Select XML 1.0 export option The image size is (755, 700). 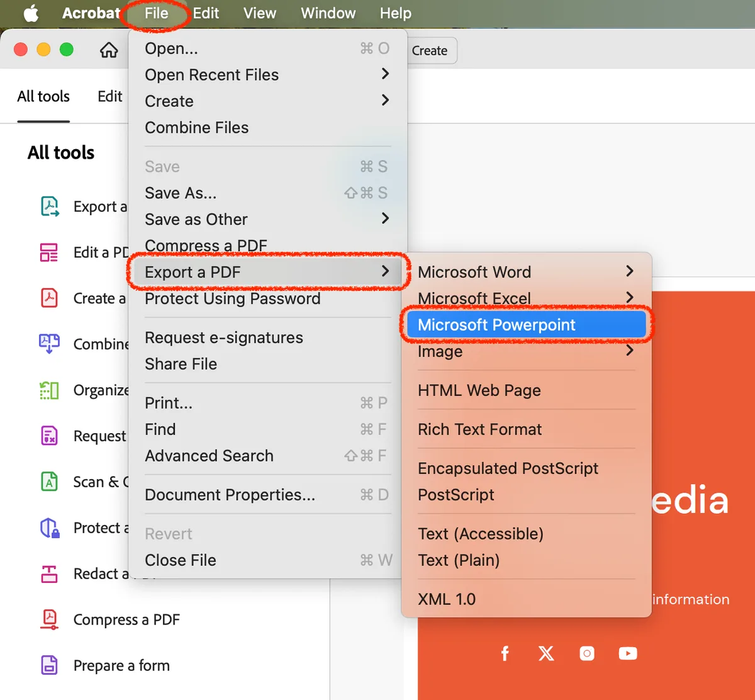[x=526, y=600]
